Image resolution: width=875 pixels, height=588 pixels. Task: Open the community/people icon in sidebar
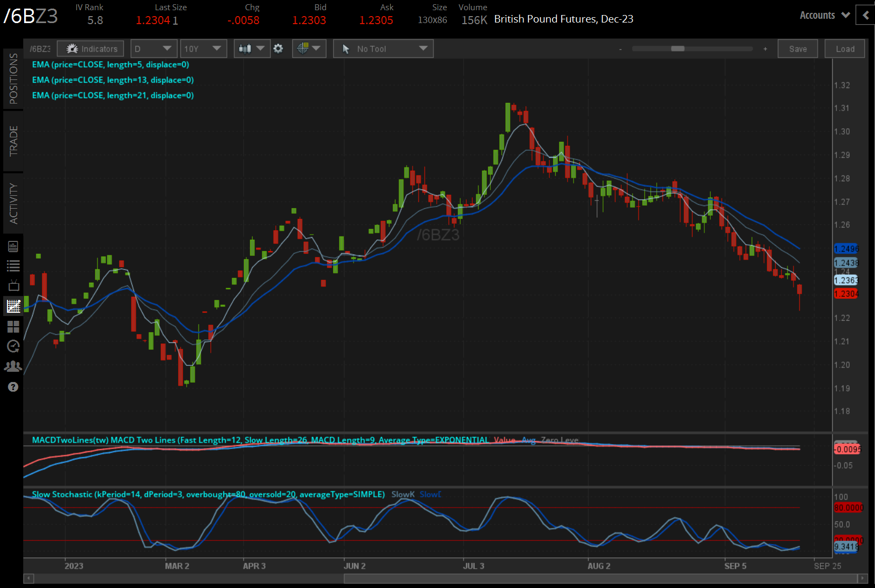pyautogui.click(x=13, y=366)
